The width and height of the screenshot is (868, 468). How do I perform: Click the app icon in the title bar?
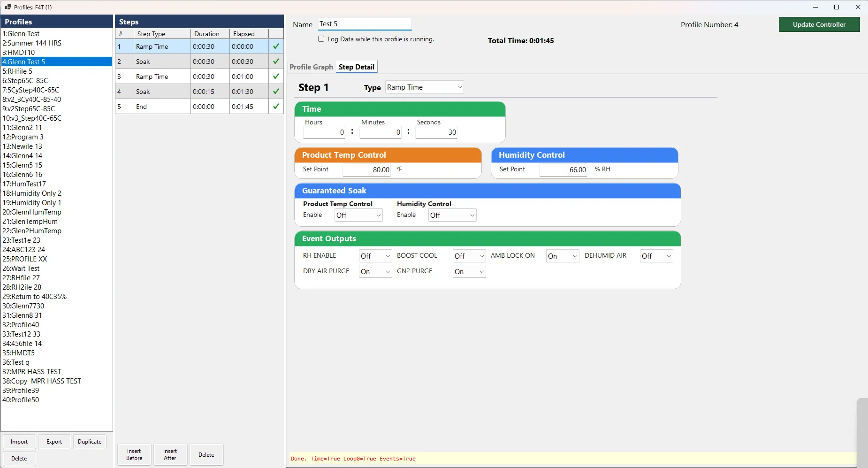[8, 7]
